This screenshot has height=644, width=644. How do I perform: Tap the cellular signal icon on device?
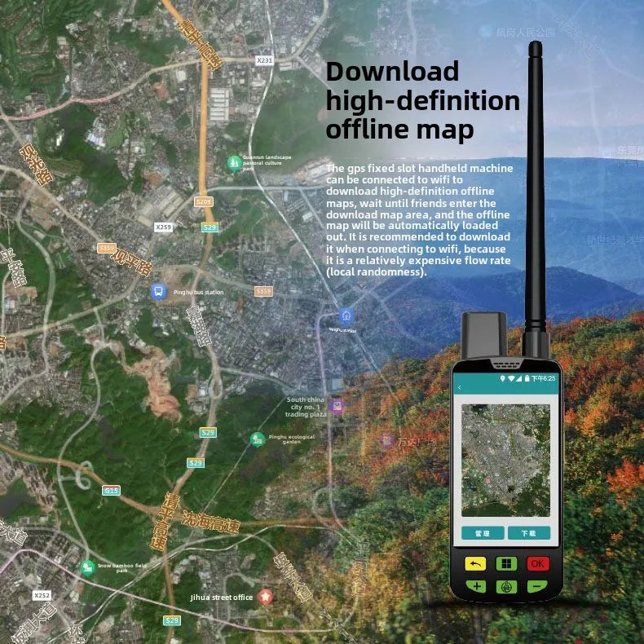click(x=519, y=378)
